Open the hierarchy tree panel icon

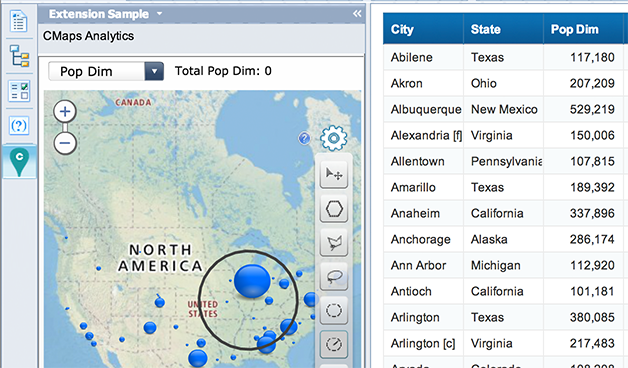[x=19, y=56]
